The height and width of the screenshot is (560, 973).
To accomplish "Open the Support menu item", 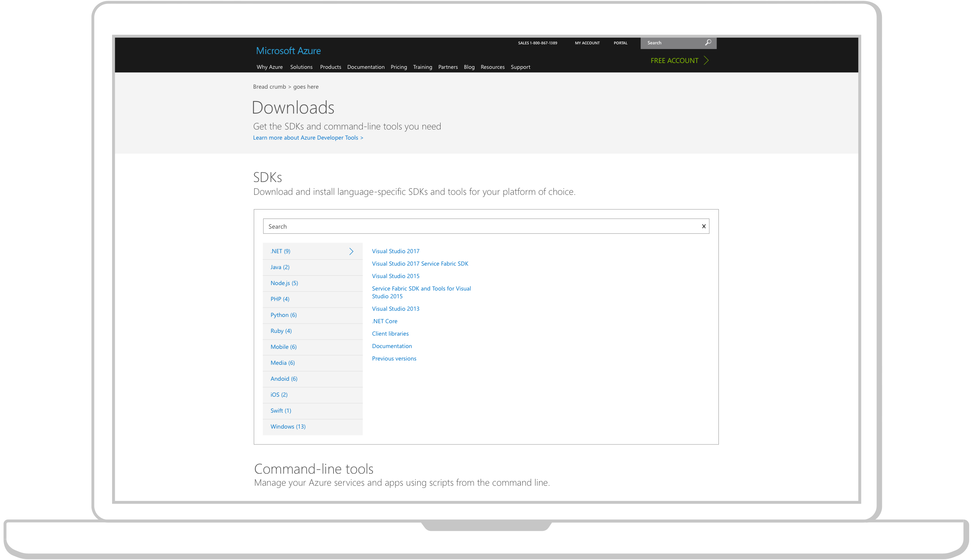I will (x=520, y=67).
